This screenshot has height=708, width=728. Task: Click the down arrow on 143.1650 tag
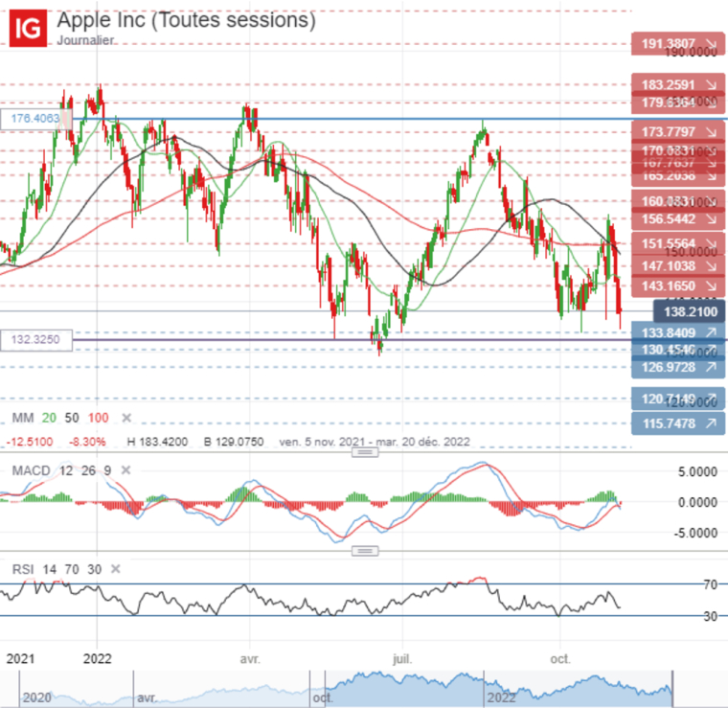[x=711, y=286]
